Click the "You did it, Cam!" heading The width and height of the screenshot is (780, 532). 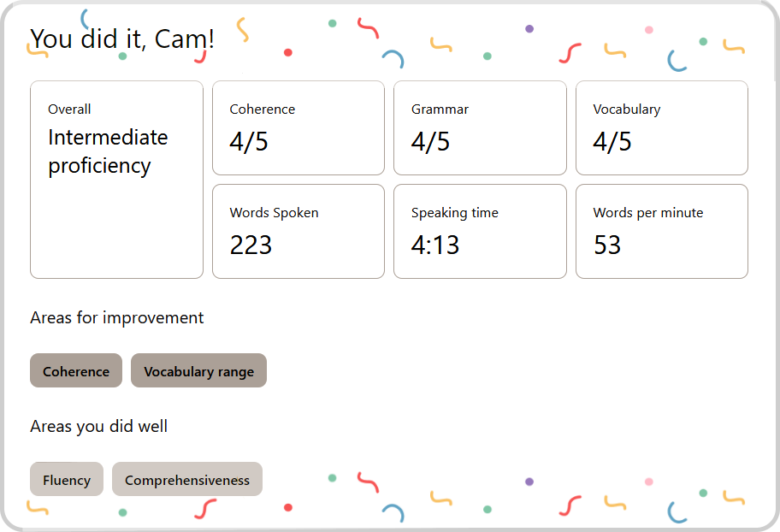click(x=123, y=38)
